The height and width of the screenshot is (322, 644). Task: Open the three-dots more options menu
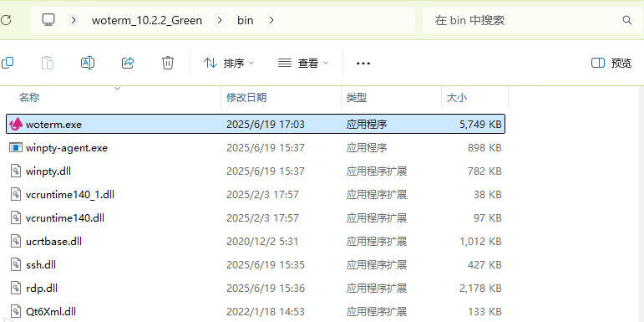point(363,64)
